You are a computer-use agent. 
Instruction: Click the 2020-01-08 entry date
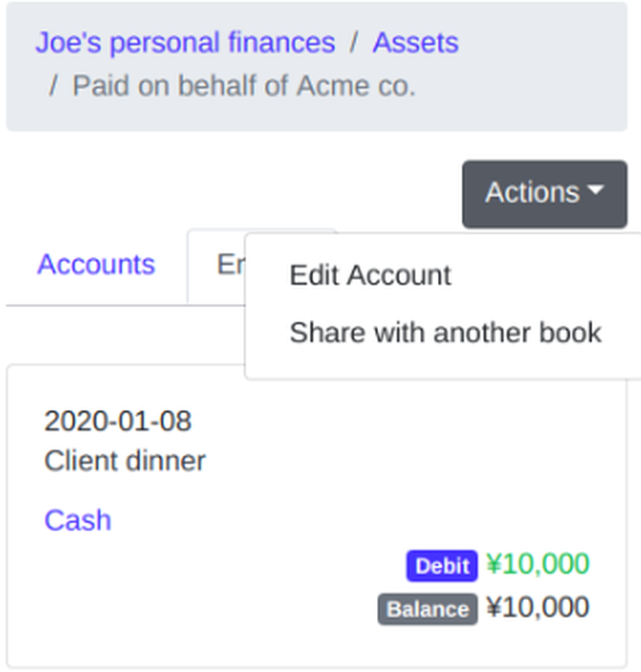pos(118,421)
